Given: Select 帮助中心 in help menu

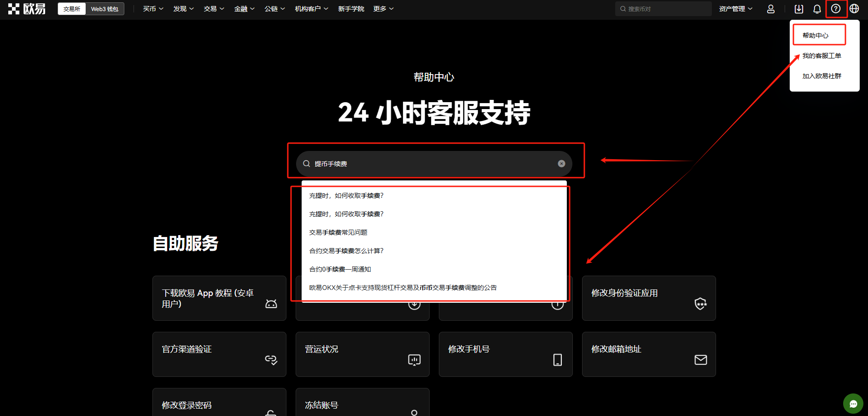Looking at the screenshot, I should click(816, 35).
